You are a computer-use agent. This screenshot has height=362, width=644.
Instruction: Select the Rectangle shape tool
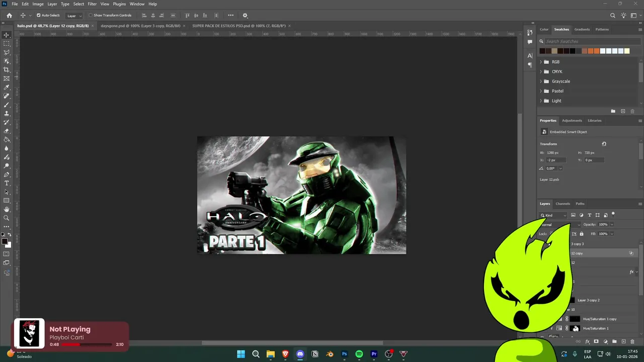pos(7,201)
